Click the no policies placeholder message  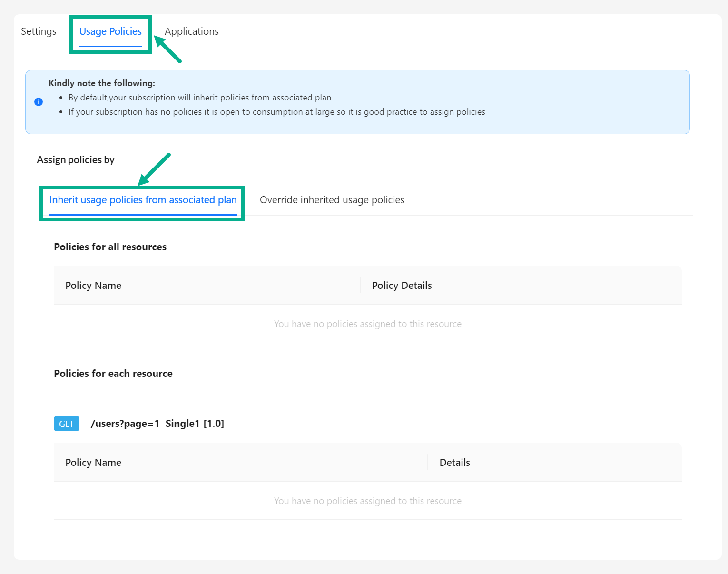tap(367, 324)
